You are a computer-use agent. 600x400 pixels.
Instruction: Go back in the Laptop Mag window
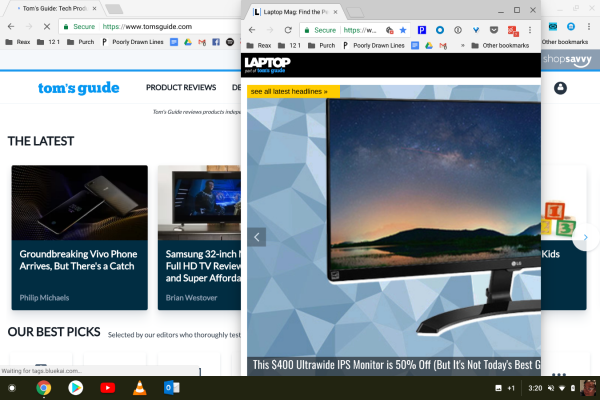coord(252,30)
